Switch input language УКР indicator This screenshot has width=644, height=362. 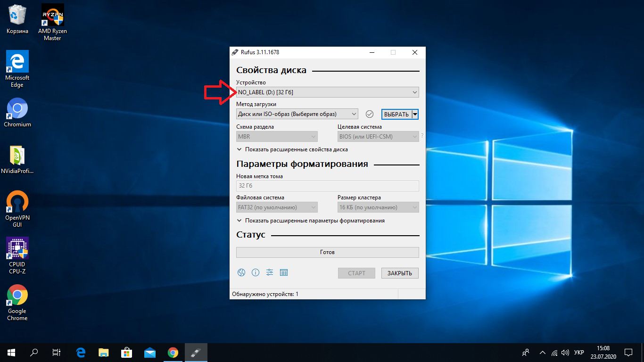pyautogui.click(x=579, y=353)
